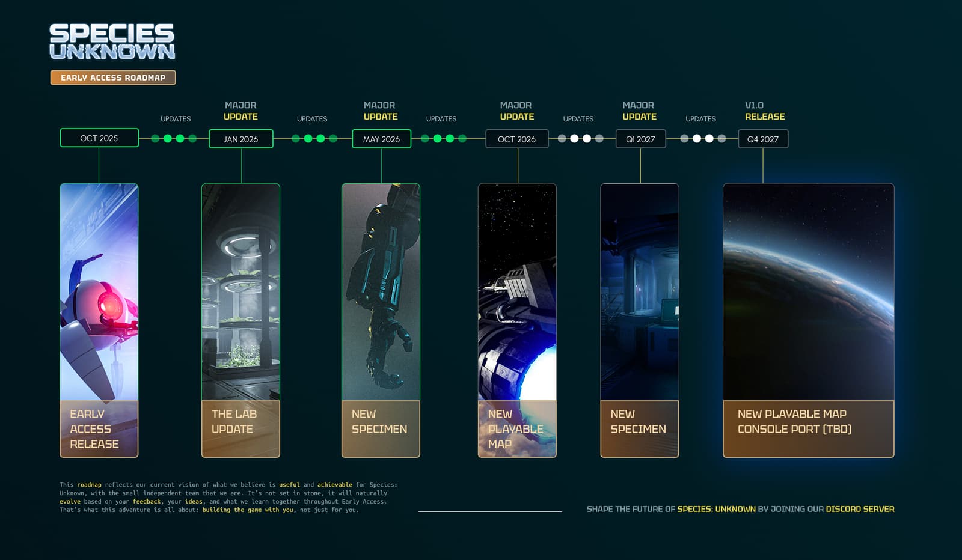Open the Discord Server link
Viewport: 962px width, 560px height.
pos(860,509)
